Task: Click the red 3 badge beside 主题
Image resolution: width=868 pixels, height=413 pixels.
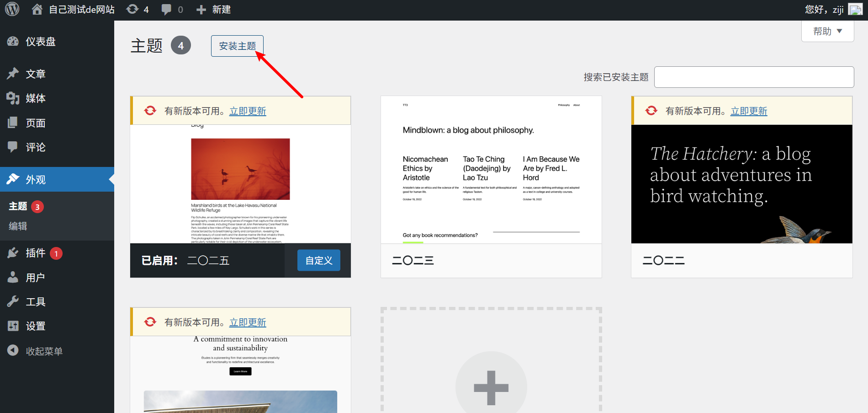Action: [x=37, y=207]
